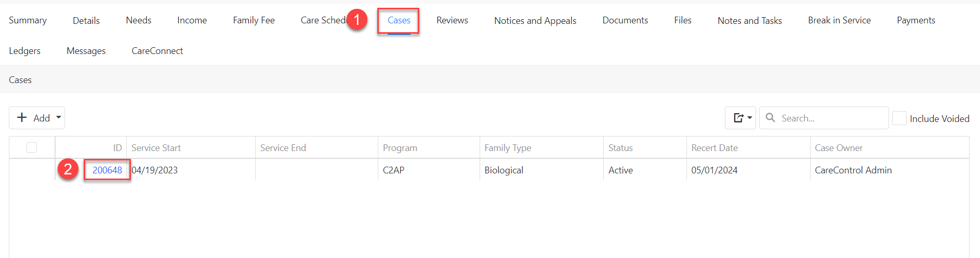Go to the Ledgers tab

point(24,51)
